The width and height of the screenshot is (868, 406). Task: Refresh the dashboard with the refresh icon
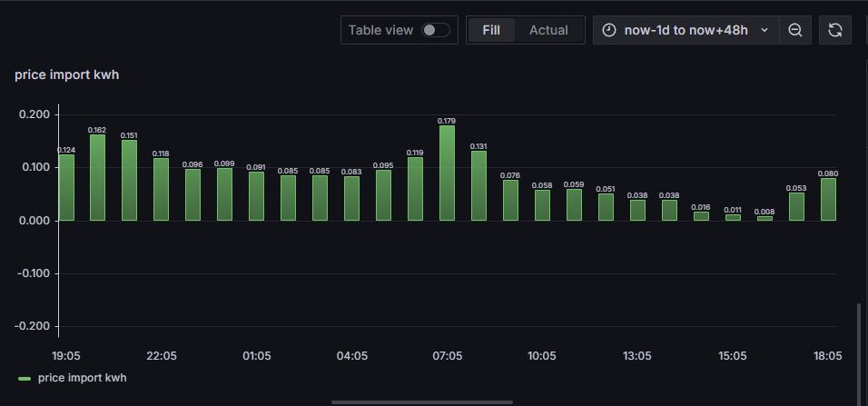834,30
